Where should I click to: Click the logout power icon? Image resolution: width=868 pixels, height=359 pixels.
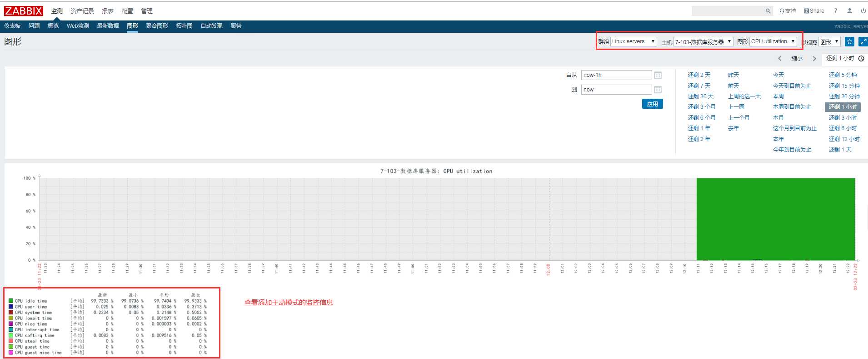(863, 11)
